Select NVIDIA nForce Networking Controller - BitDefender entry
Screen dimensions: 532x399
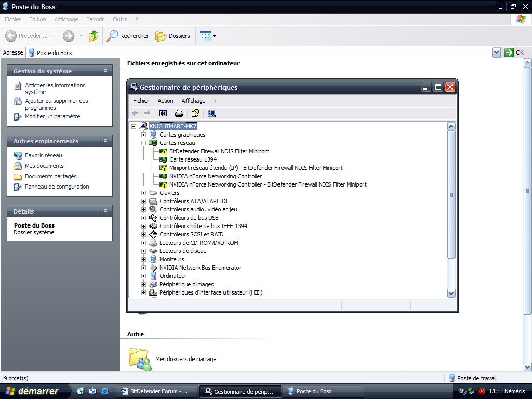268,184
